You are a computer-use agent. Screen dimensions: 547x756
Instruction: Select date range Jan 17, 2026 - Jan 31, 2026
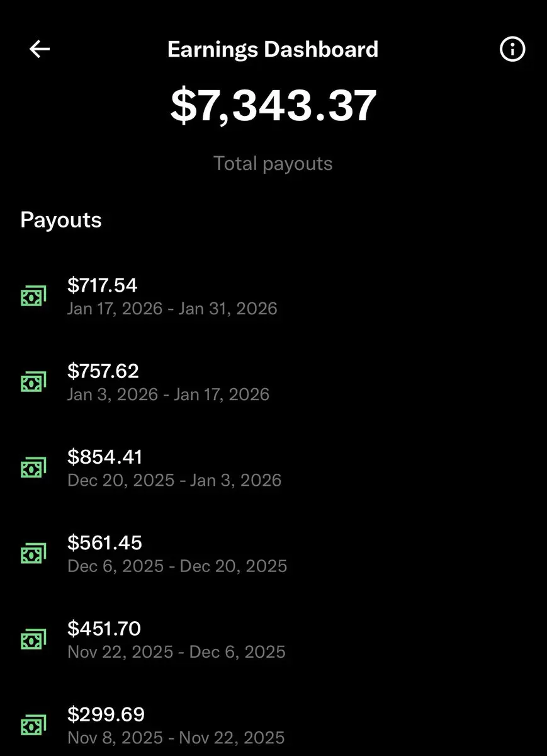(172, 309)
